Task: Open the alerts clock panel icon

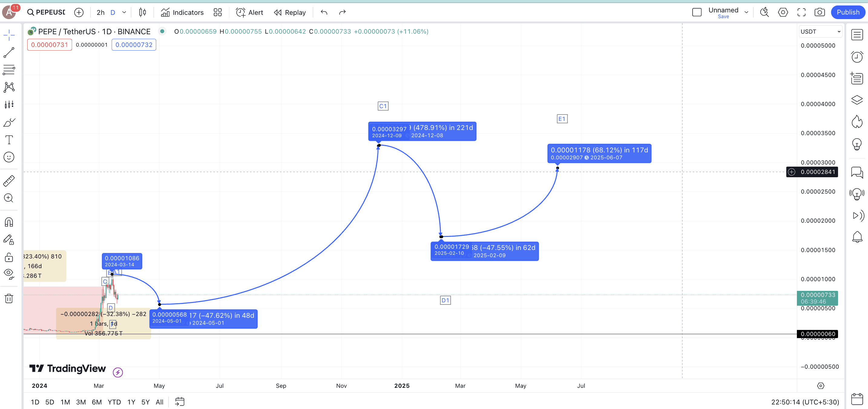Action: click(857, 57)
